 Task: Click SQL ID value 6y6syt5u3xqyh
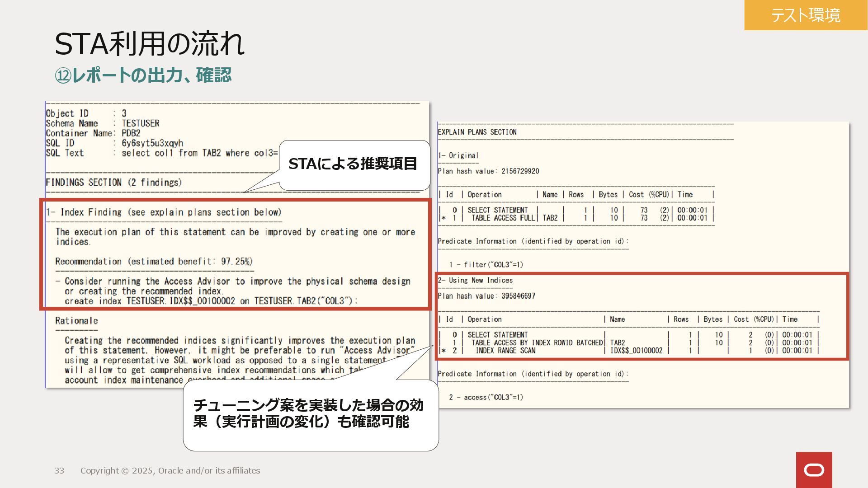[152, 143]
